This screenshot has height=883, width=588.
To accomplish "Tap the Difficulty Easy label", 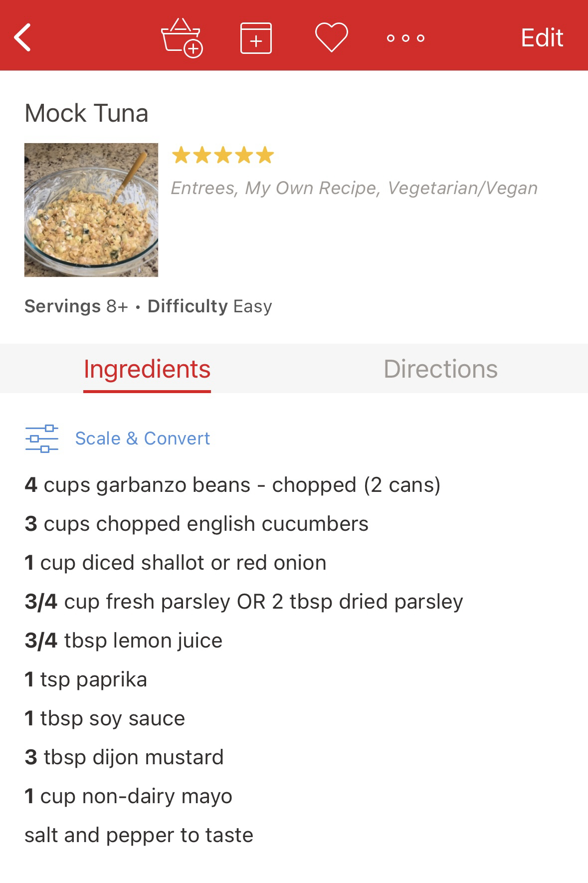I will (x=210, y=306).
